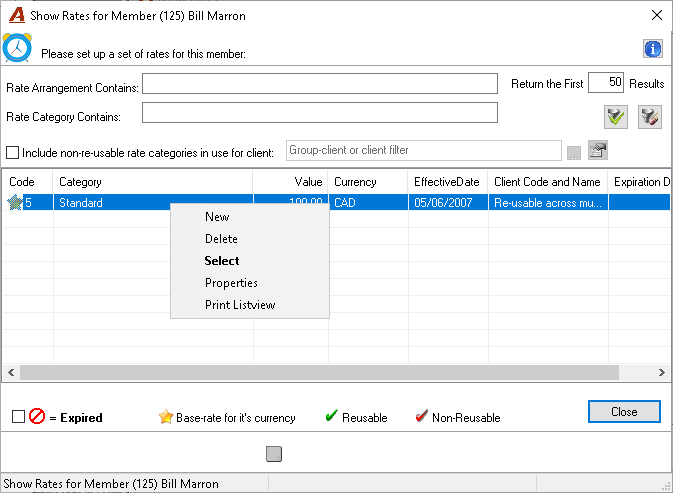Sort by the Code column header
The height and width of the screenshot is (493, 673).
click(x=28, y=181)
